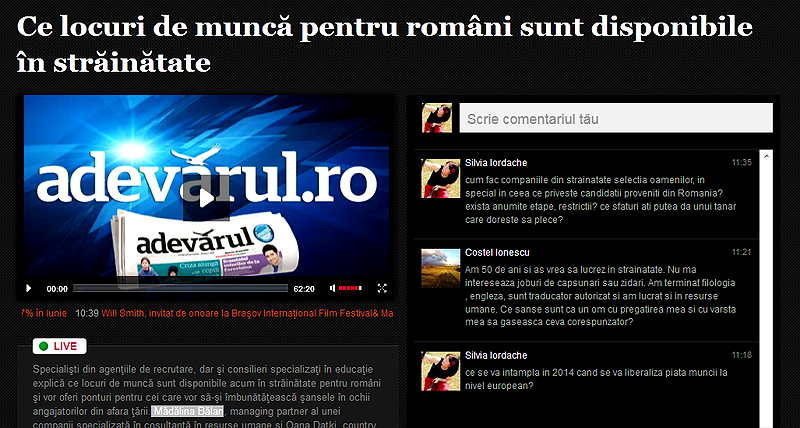
Task: Adjust the red volume level bar
Action: pyautogui.click(x=351, y=288)
